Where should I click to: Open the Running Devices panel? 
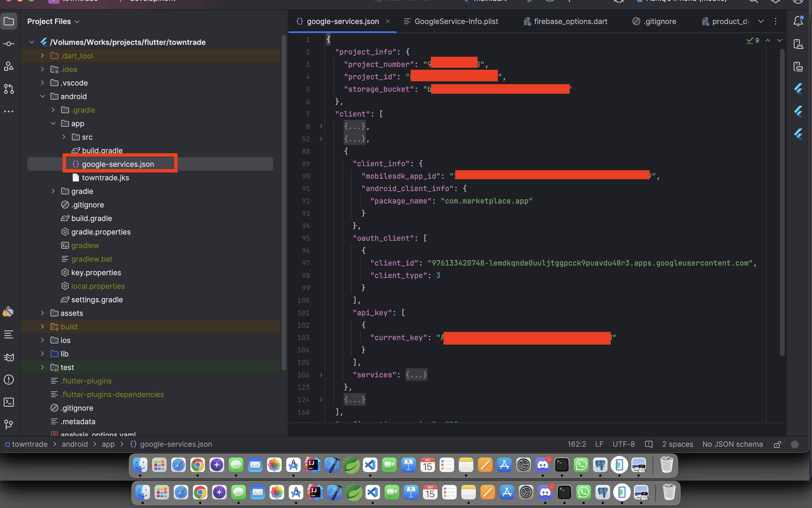798,66
